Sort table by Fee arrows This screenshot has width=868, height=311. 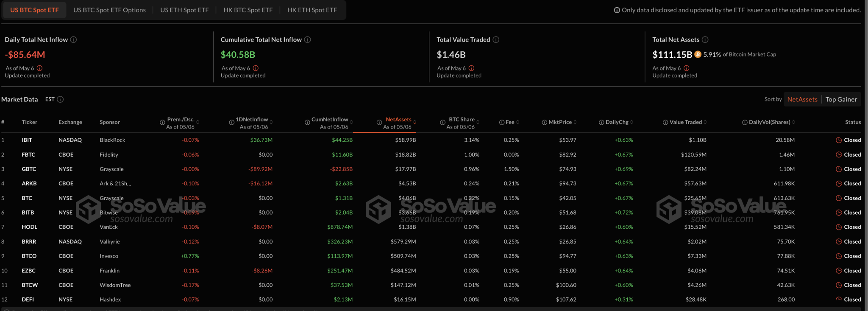(517, 122)
